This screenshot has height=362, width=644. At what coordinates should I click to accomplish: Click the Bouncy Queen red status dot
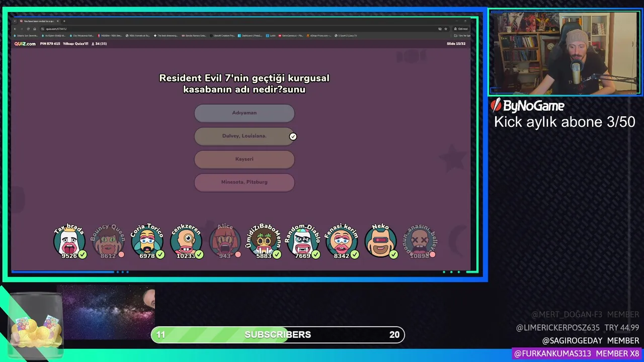click(x=121, y=255)
